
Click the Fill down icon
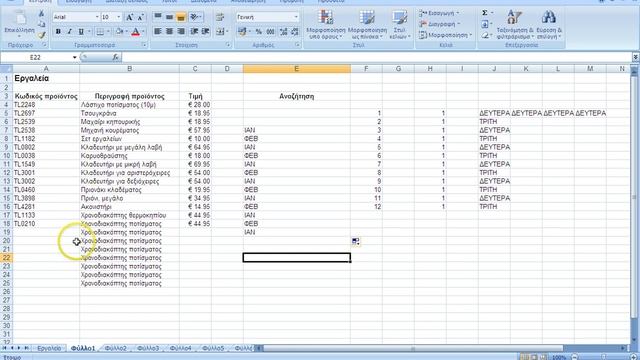[484, 24]
